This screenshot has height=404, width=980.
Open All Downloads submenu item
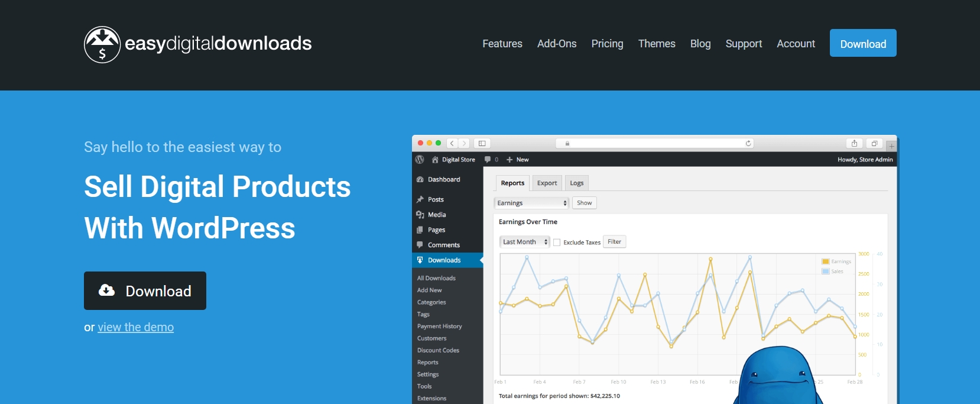point(436,278)
